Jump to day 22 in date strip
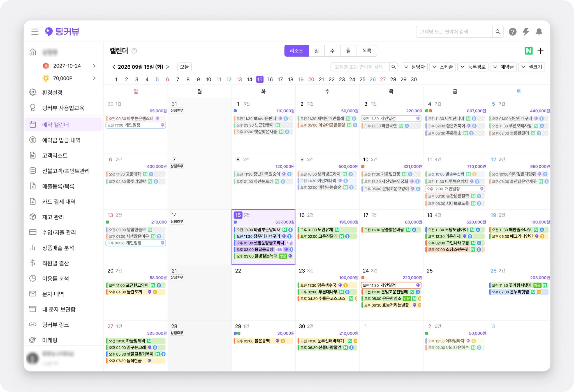The width and height of the screenshot is (574, 392). click(332, 79)
